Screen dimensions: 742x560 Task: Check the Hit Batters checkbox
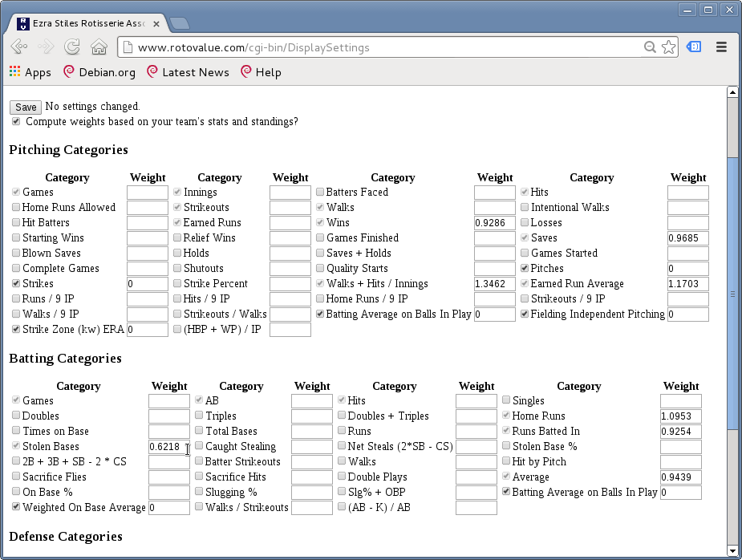click(16, 222)
